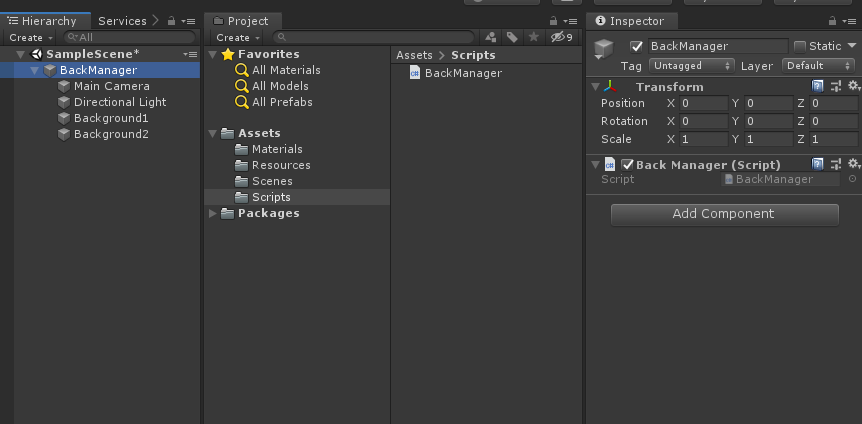Collapse the Transform component
The width and height of the screenshot is (862, 424).
[595, 87]
